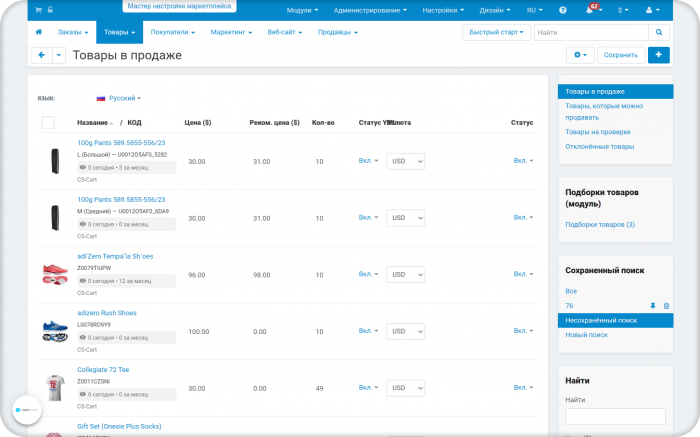Click the sidebar Найти input field
Screen dimensions: 700x437
coord(615,416)
